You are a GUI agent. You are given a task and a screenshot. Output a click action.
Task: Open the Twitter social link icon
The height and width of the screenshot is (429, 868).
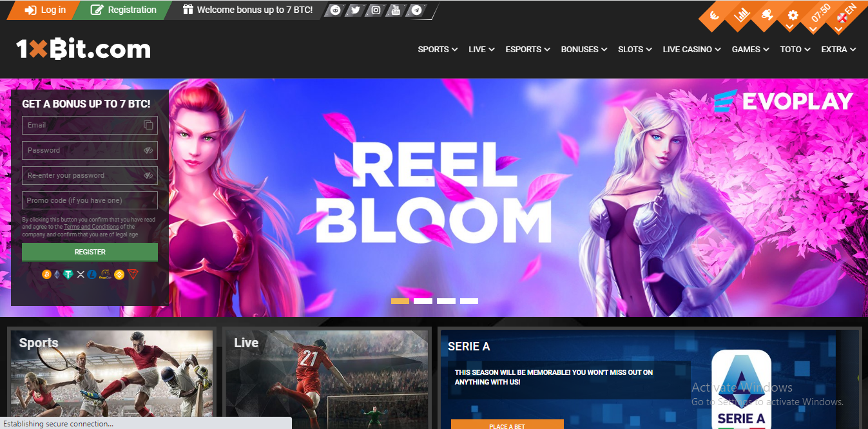pos(355,10)
